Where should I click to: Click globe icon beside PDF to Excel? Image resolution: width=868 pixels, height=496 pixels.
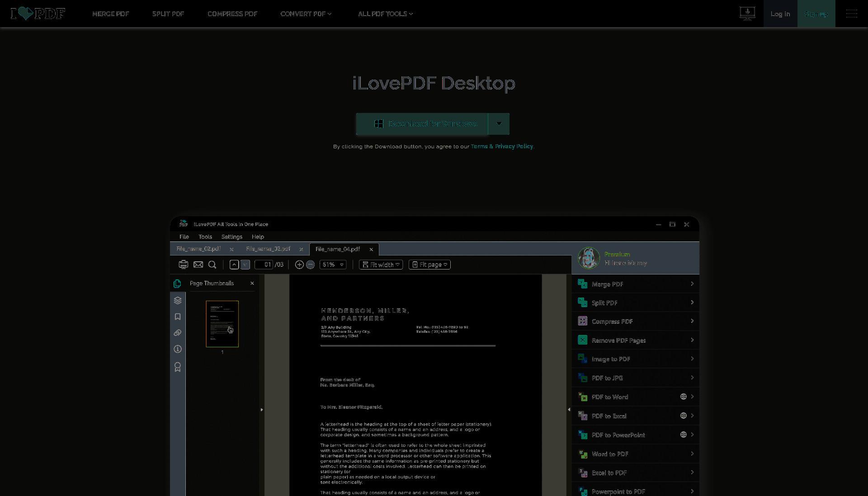tap(684, 416)
